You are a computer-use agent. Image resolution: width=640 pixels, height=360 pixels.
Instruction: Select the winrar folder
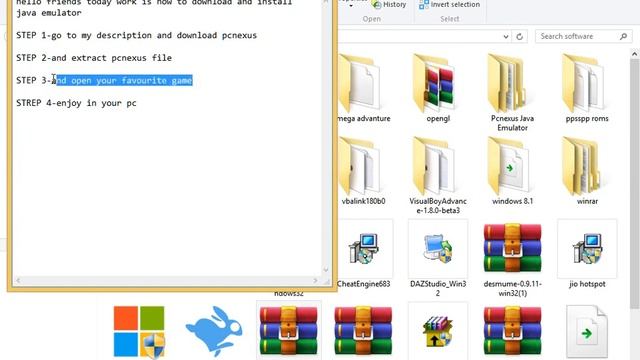point(587,171)
